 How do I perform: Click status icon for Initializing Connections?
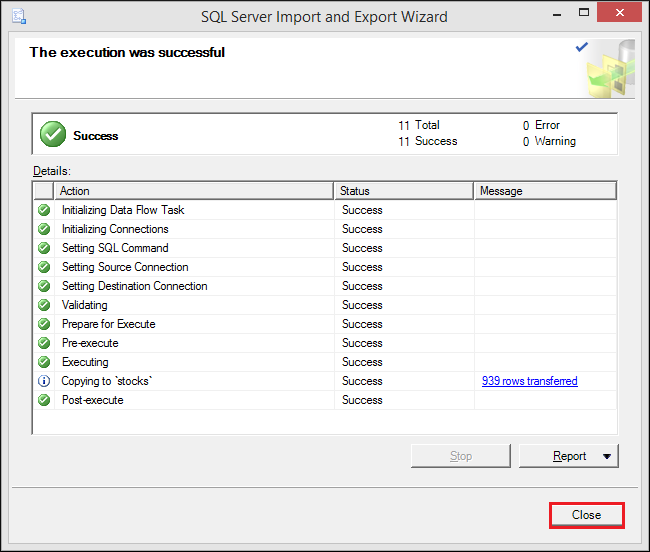point(44,229)
